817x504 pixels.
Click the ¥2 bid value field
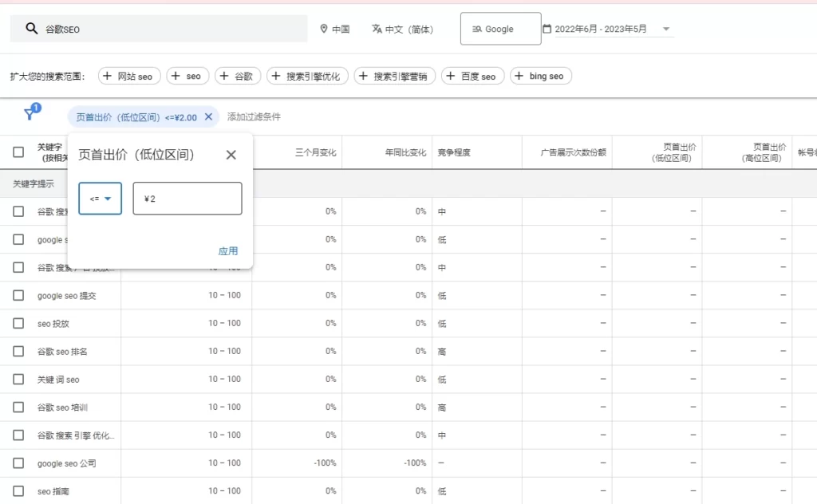click(x=187, y=199)
